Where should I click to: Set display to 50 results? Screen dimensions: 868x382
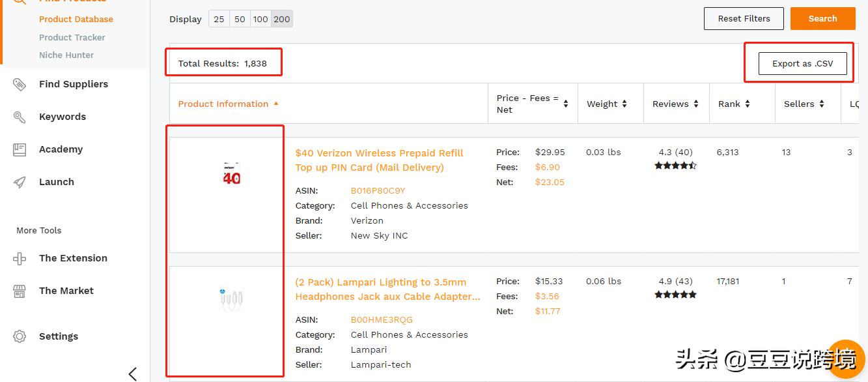240,19
